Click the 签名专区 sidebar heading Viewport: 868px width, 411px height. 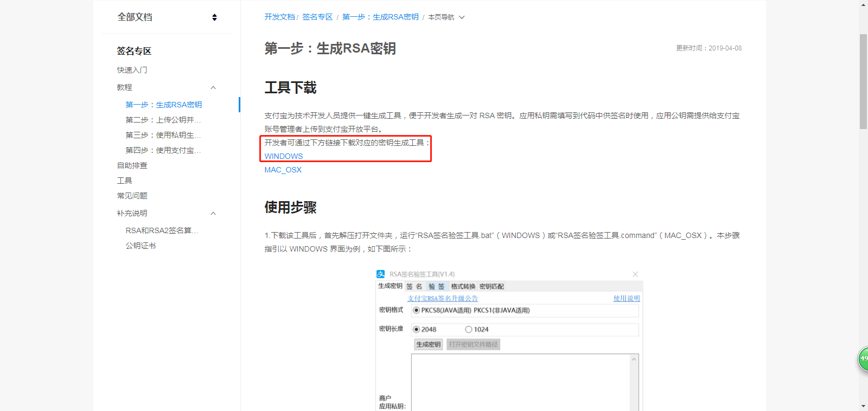[134, 51]
